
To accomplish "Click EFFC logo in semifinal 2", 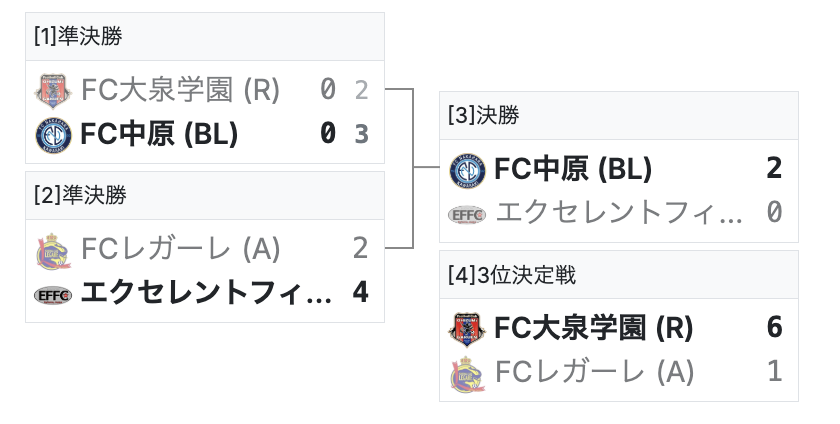I will 54,293.
